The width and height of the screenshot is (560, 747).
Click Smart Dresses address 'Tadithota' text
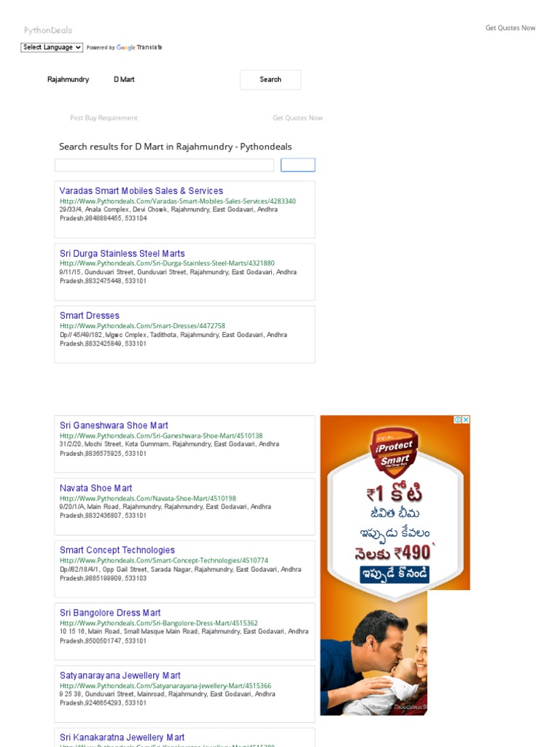coord(163,335)
